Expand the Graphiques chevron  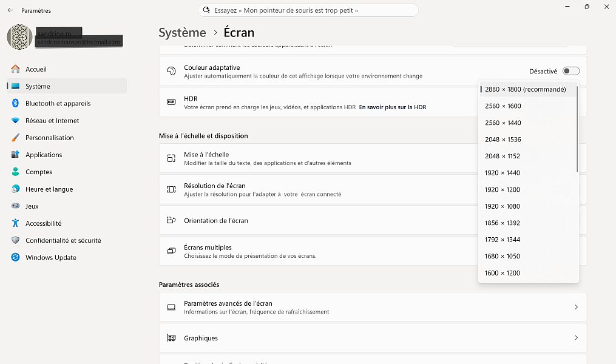(x=577, y=338)
